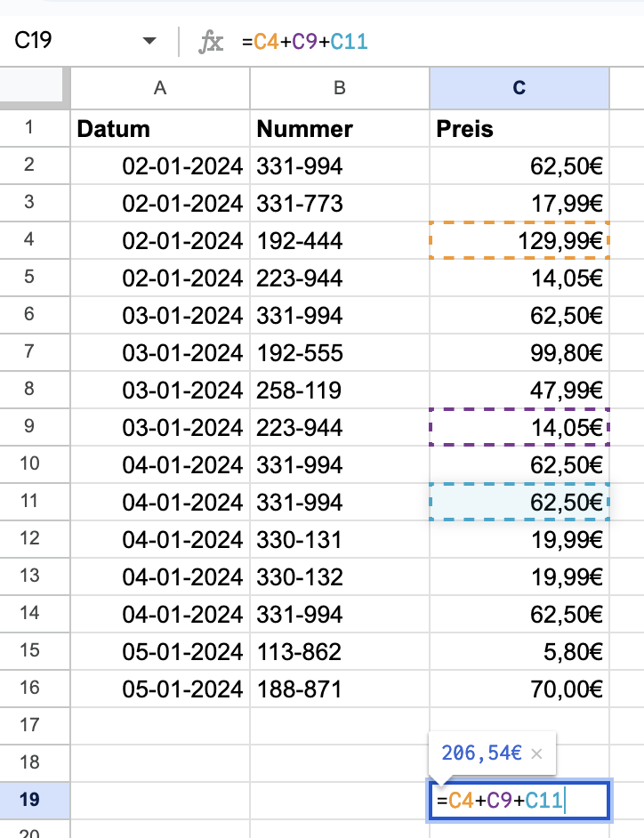Click cell C11 highlighted in blue
Viewport: 644px width, 838px height.
point(519,503)
